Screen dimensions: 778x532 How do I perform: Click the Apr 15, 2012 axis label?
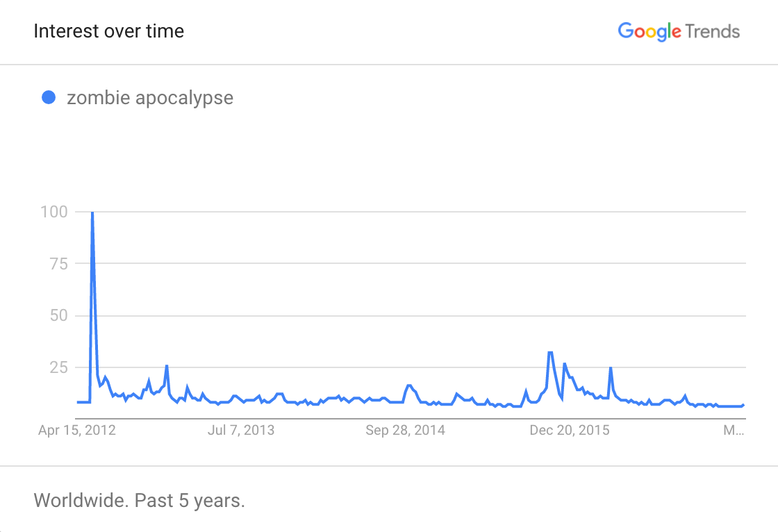tap(77, 430)
